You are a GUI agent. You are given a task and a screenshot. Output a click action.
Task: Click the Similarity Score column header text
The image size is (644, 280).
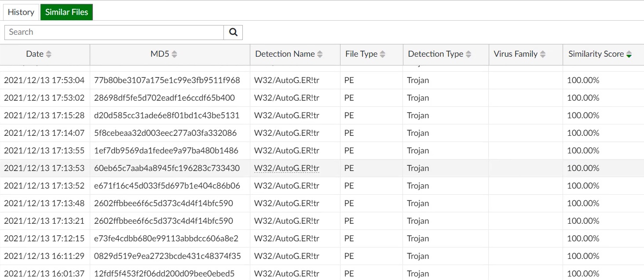[x=596, y=54]
